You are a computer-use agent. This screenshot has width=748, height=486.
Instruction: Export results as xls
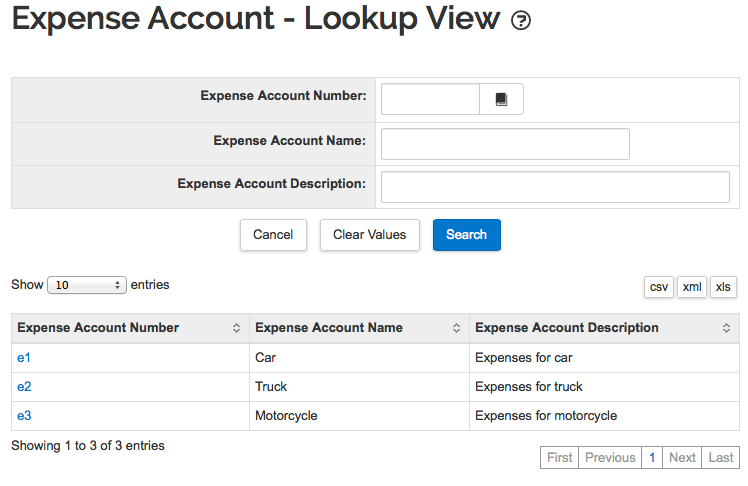coord(723,287)
